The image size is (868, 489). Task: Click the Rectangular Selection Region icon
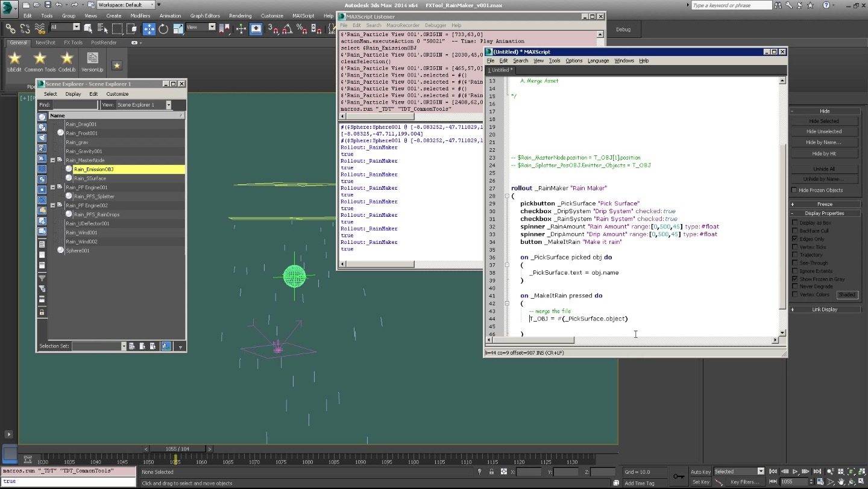pos(117,28)
